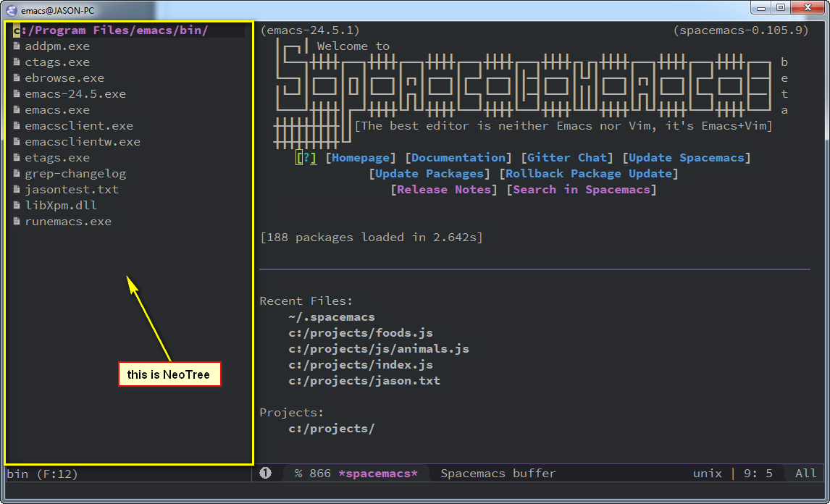The image size is (830, 504).
Task: Select emacsclient.exe in NeoTree
Action: click(79, 126)
